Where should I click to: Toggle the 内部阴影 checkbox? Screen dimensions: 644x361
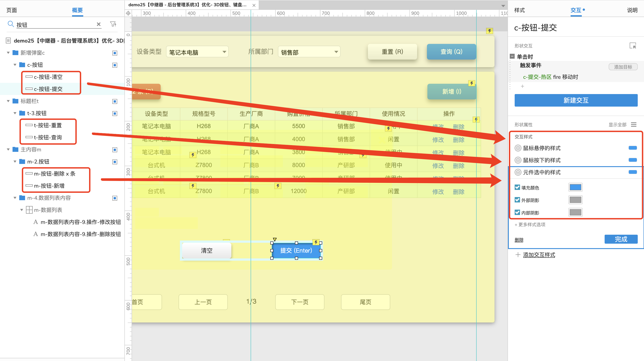517,212
